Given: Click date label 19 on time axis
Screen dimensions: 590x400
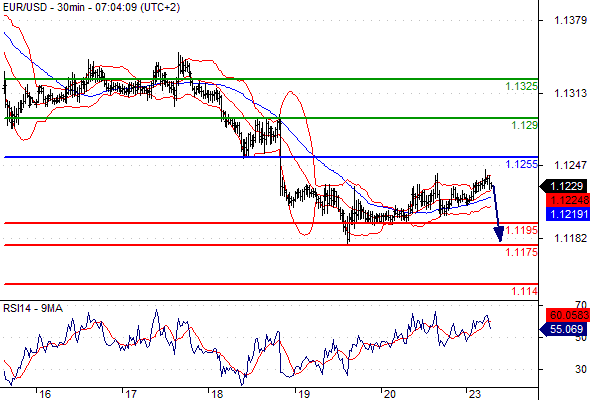Looking at the screenshot, I should (x=304, y=394).
